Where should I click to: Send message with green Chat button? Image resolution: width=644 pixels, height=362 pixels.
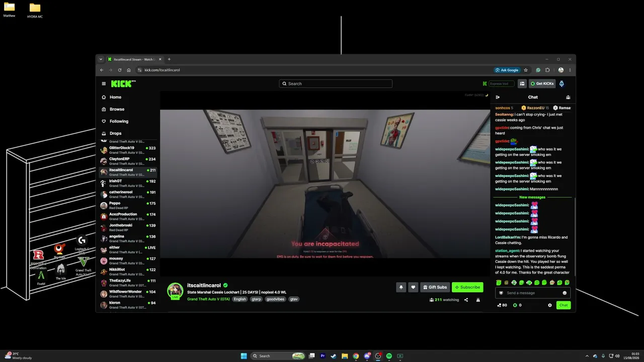(x=563, y=305)
